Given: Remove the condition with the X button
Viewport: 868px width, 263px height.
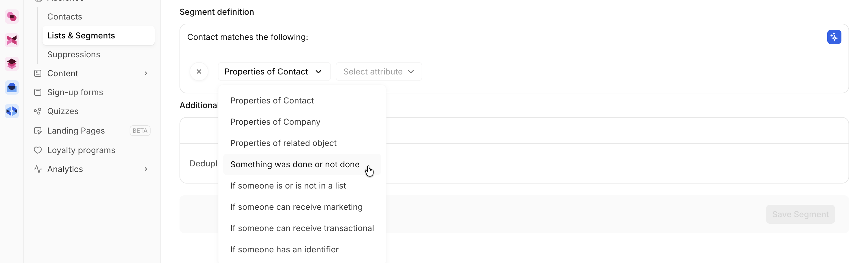Looking at the screenshot, I should click(x=199, y=72).
